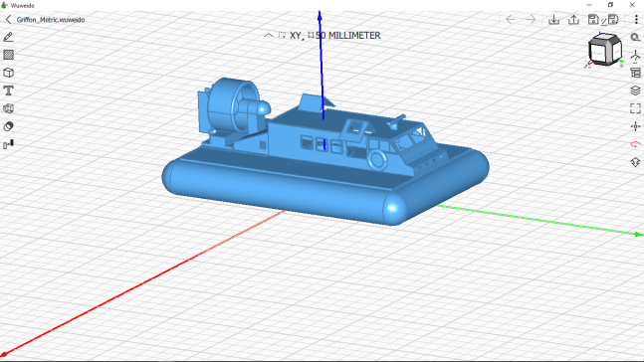The height and width of the screenshot is (362, 644).
Task: Fit model to view with bracket icon
Action: click(635, 108)
